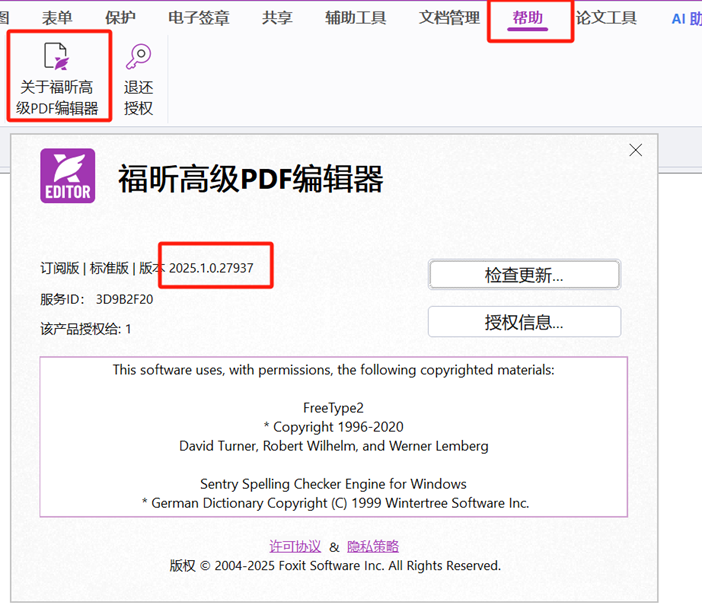Click the FreeType2 line in credits
This screenshot has width=702, height=615.
coord(333,408)
